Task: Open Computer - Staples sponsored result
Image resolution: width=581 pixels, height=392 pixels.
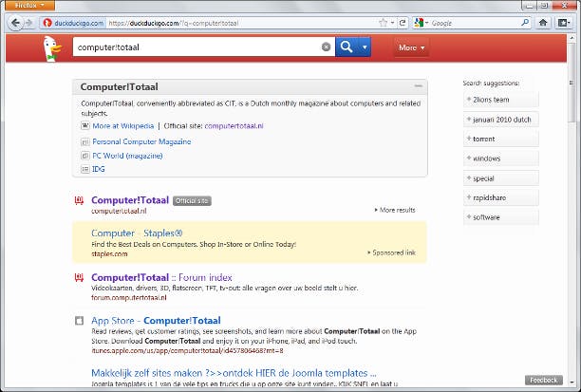Action: tap(137, 233)
